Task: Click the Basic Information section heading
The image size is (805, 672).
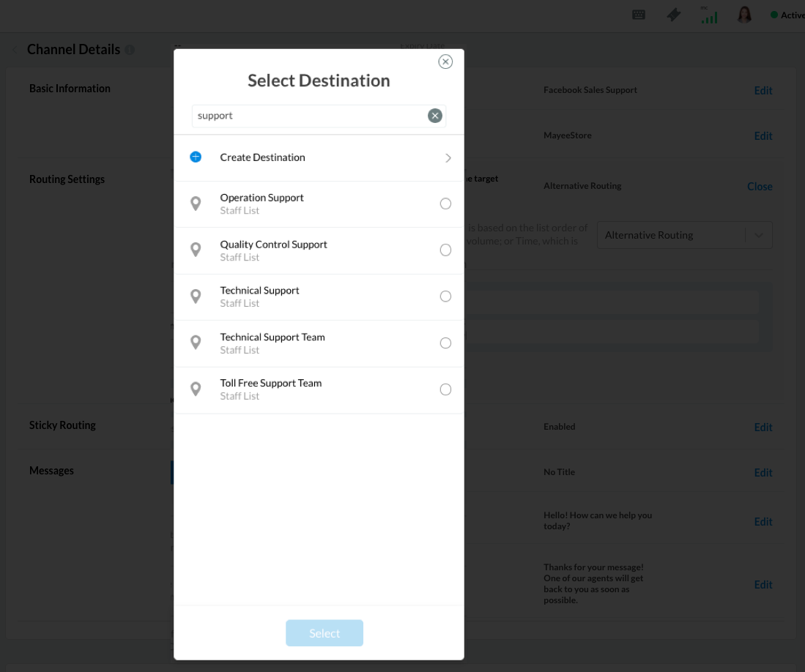Action: tap(70, 89)
